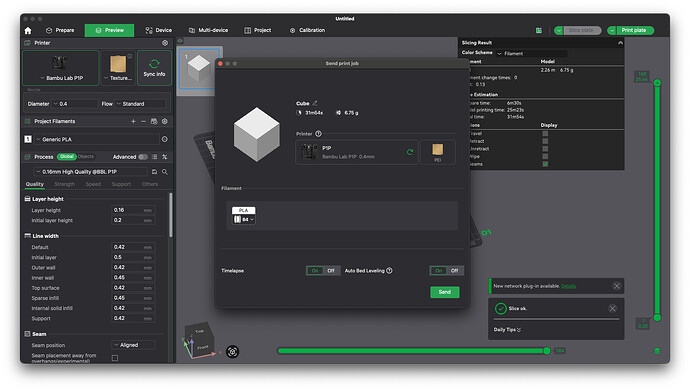Image resolution: width=690 pixels, height=390 pixels.
Task: Turn Auto Bed Leveling Off
Action: pyautogui.click(x=455, y=271)
